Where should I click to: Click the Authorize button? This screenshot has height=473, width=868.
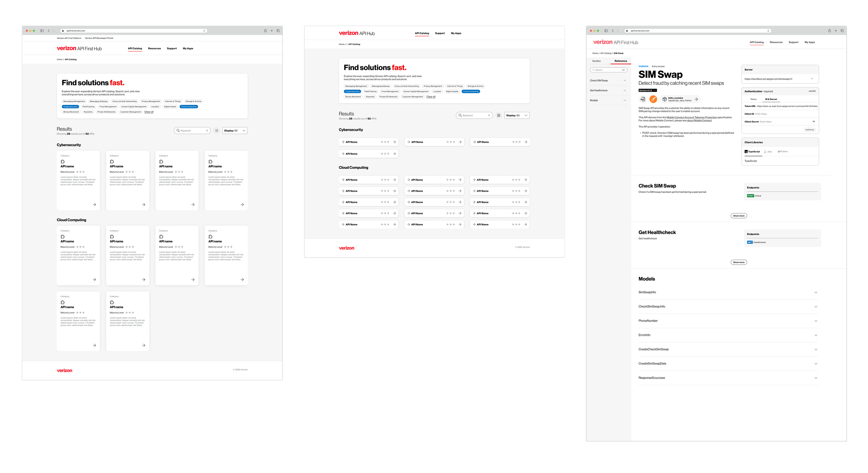(810, 130)
